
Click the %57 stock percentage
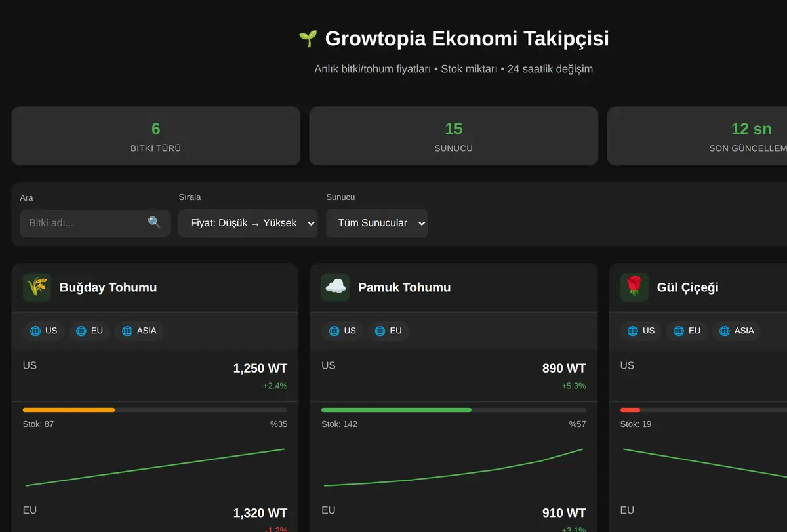tap(577, 424)
